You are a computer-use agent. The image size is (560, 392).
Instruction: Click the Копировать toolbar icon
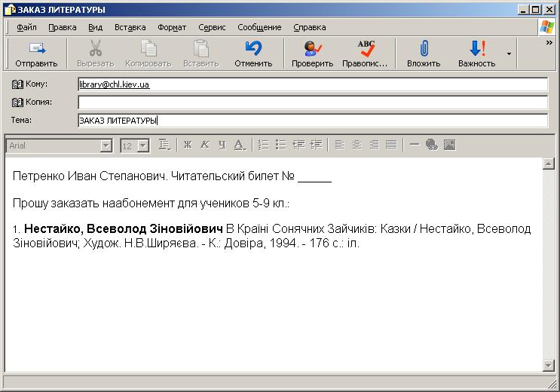coord(148,48)
